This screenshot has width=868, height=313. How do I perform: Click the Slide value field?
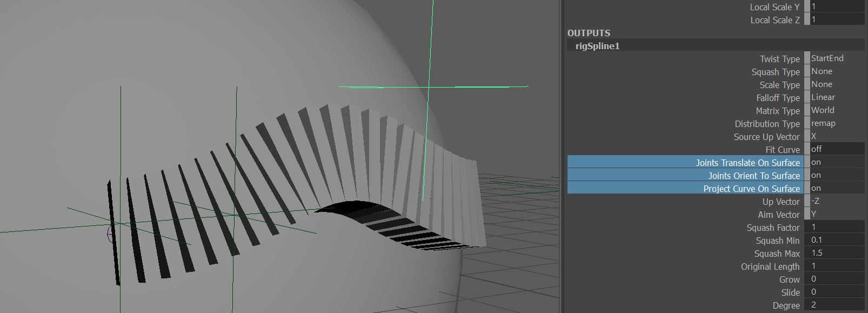pyautogui.click(x=837, y=292)
